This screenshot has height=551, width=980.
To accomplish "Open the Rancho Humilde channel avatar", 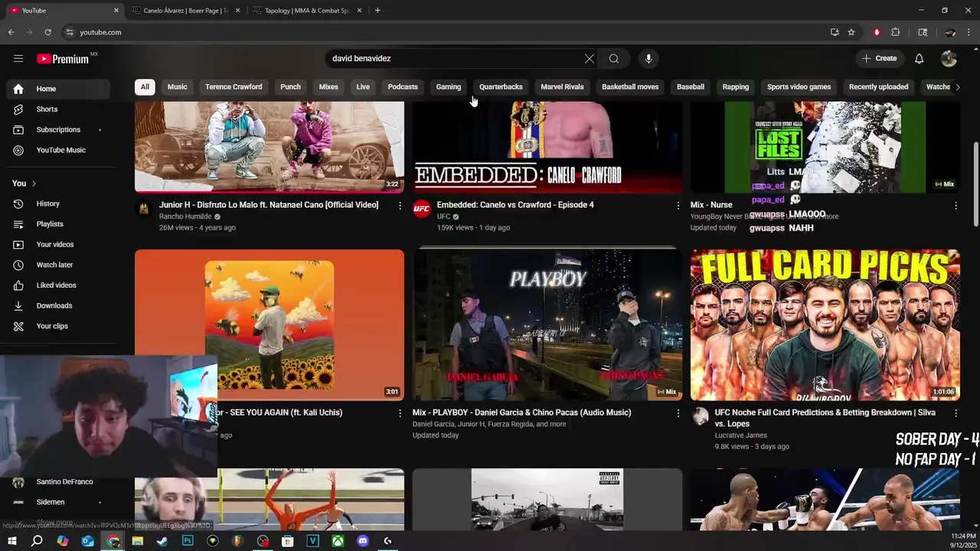I will point(143,209).
